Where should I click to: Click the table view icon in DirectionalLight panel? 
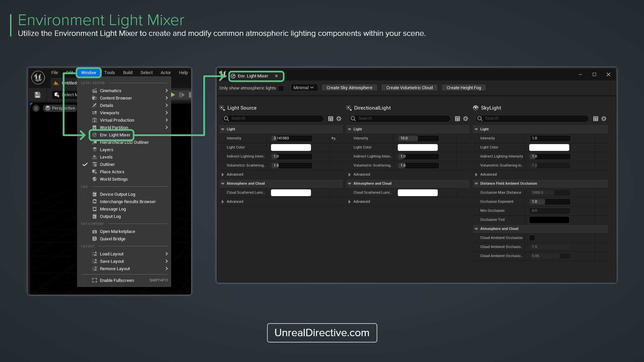[x=457, y=119]
